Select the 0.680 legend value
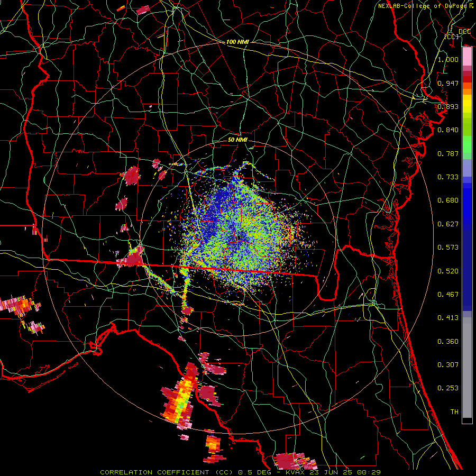Screen dimensions: 476x476 (448, 200)
